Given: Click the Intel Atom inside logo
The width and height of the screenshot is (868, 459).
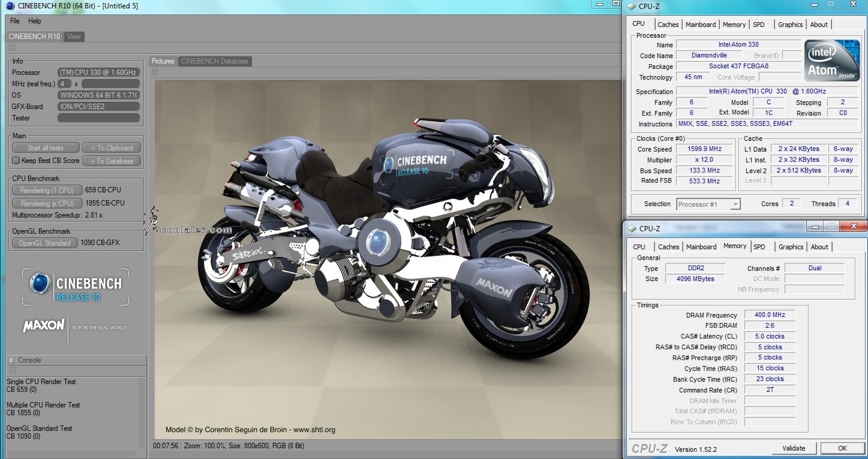Looking at the screenshot, I should click(x=831, y=60).
